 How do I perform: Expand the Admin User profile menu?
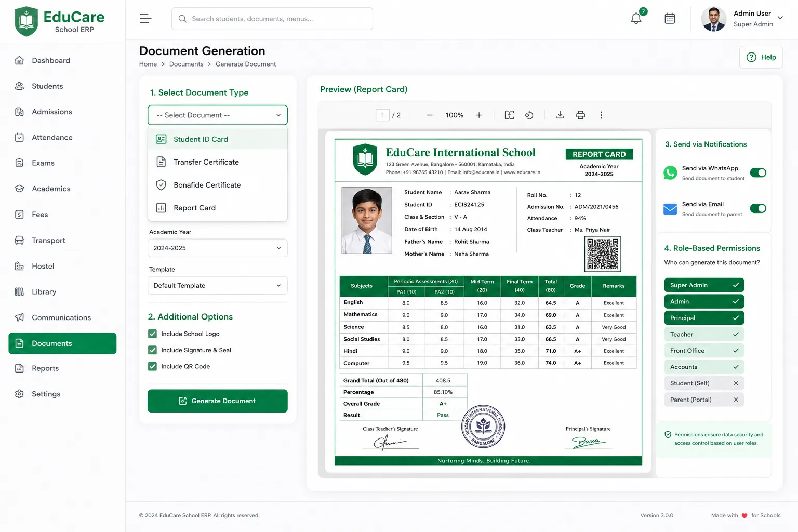(x=742, y=19)
